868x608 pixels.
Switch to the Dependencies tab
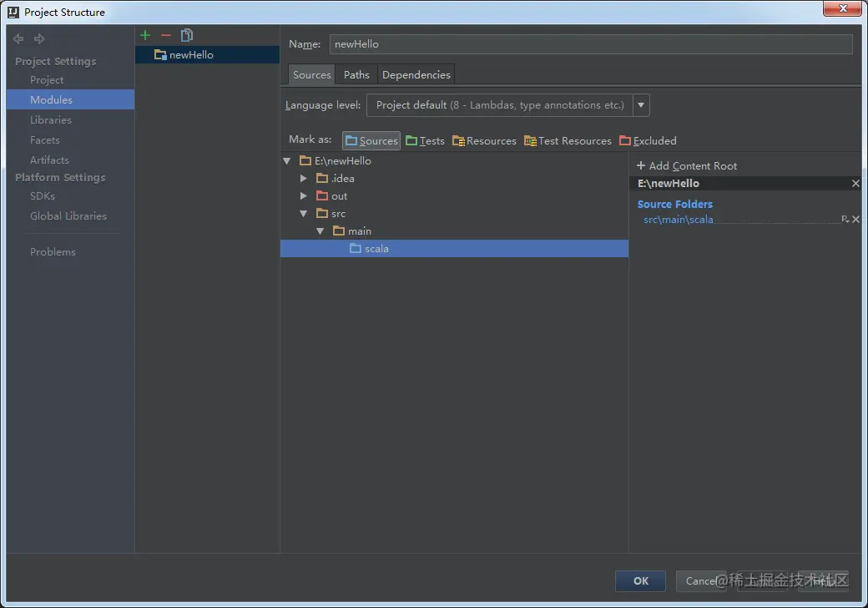click(416, 75)
